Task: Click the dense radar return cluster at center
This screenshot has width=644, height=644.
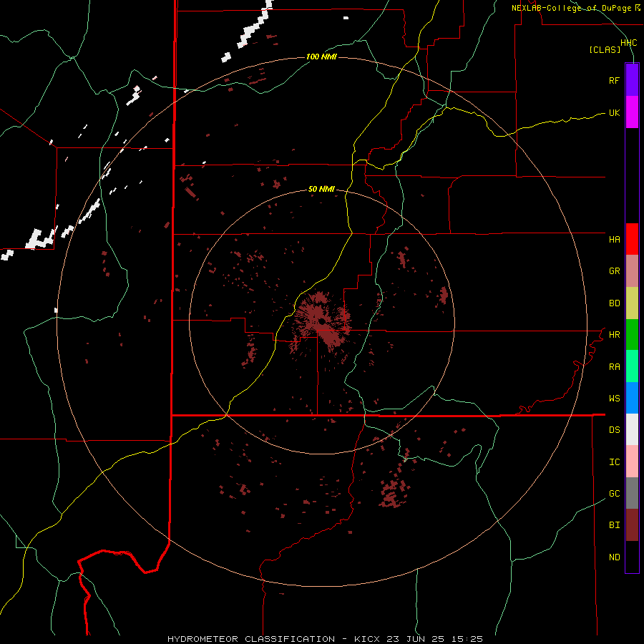Action: pos(323,321)
